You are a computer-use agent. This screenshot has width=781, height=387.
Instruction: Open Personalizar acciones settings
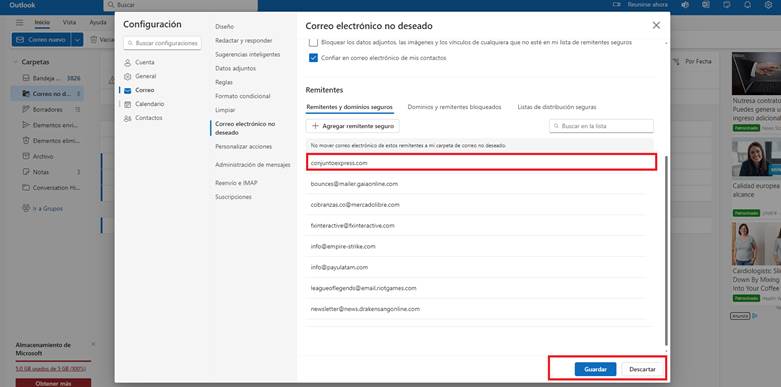coord(244,146)
